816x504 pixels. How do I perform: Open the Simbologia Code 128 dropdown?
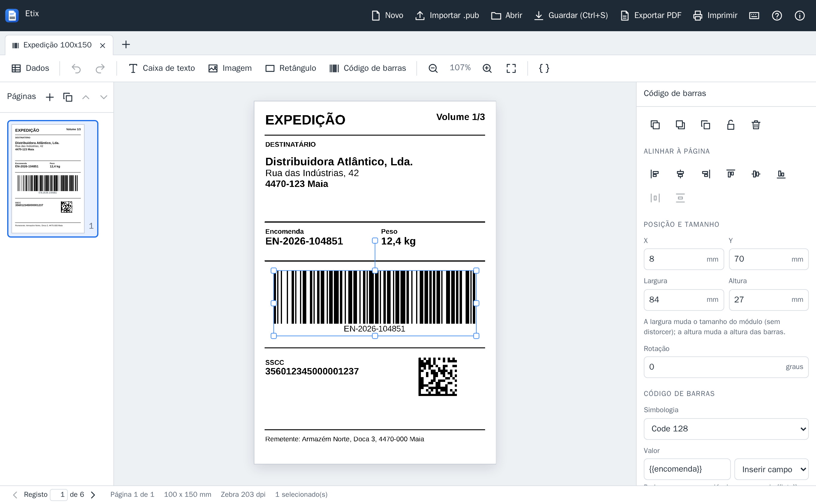tap(726, 429)
